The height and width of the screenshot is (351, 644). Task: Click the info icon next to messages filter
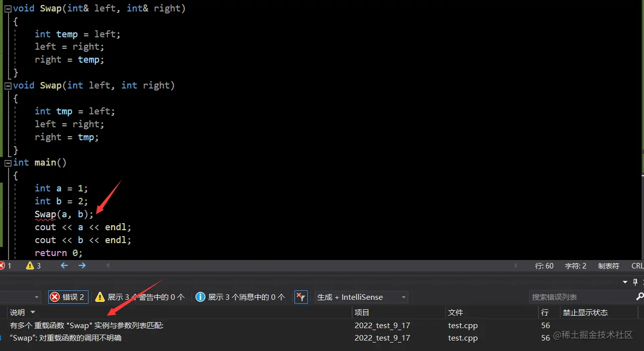point(200,297)
